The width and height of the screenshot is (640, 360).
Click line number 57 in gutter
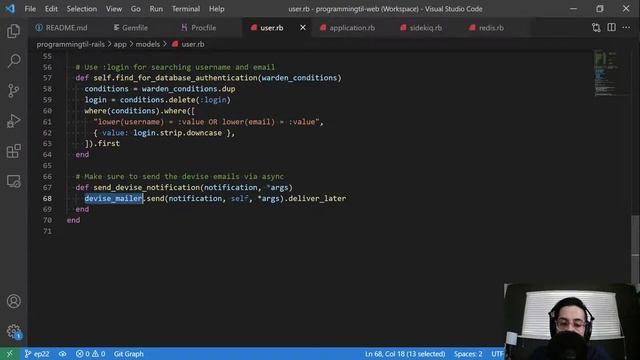[47, 78]
